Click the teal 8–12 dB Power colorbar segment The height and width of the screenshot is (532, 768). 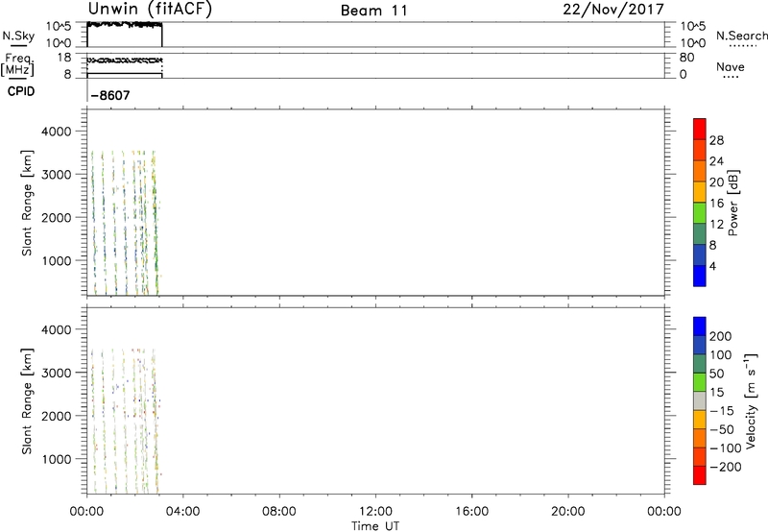700,234
